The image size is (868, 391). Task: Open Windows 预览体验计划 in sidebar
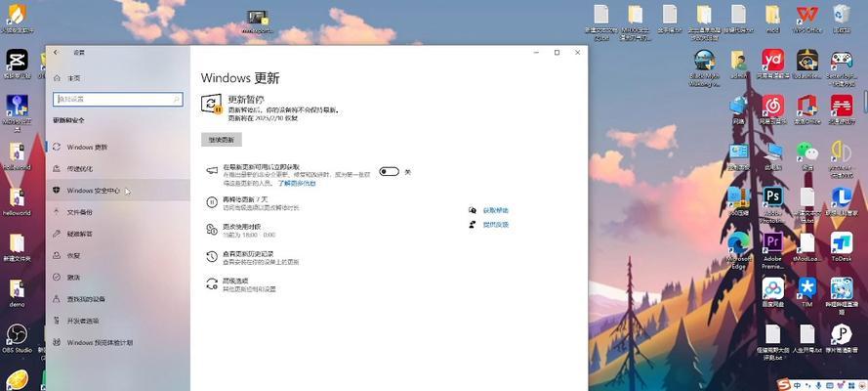pos(118,342)
